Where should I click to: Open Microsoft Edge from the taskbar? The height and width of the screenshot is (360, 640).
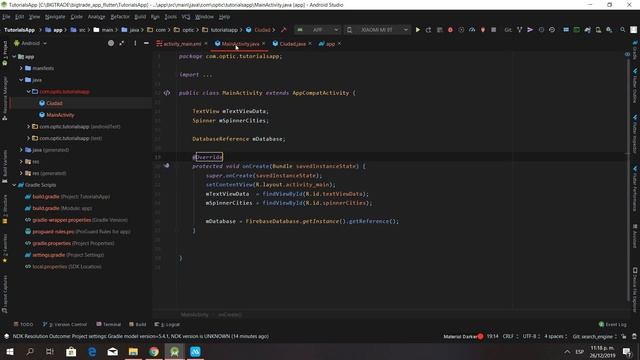tap(92, 351)
